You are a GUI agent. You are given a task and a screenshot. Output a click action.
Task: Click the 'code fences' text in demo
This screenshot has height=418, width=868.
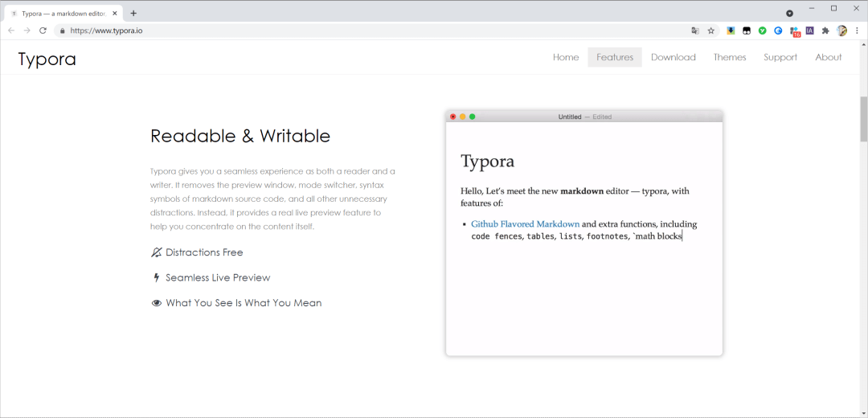(x=497, y=236)
